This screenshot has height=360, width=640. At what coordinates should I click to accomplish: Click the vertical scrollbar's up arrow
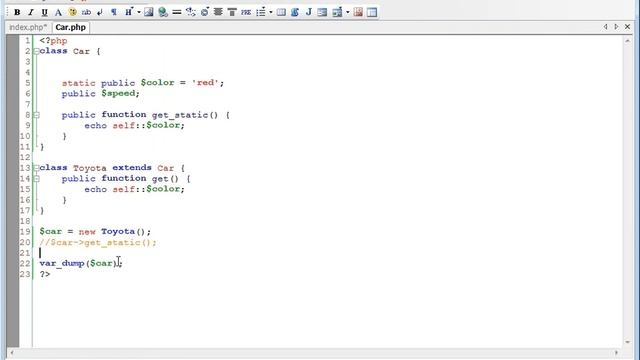click(627, 41)
